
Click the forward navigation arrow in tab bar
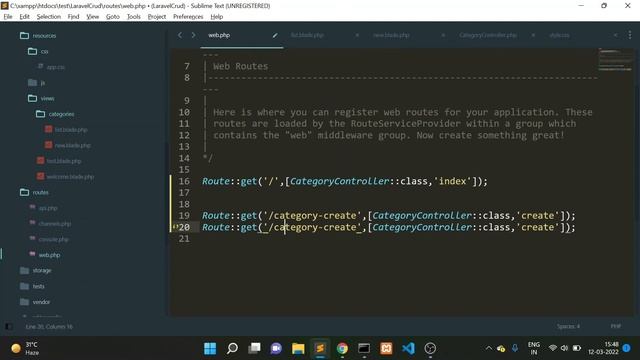point(193,36)
